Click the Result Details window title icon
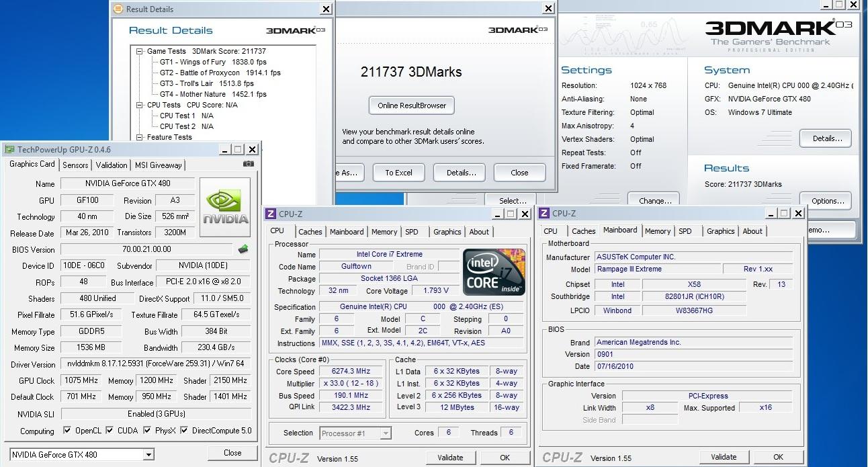This screenshot has width=868, height=467. coord(118,9)
